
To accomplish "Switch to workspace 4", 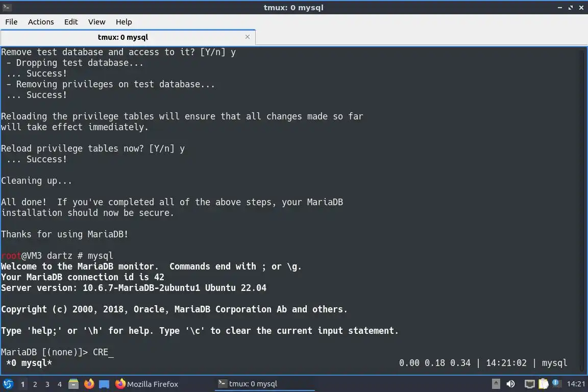I will click(x=60, y=384).
